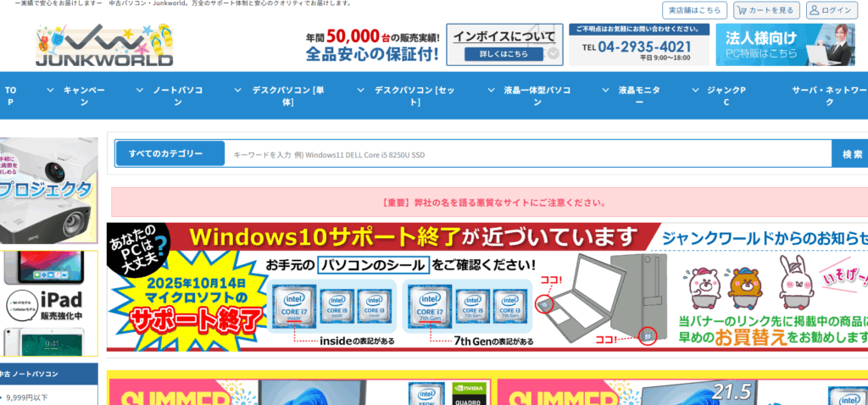Open 実店舗はこちら store link
Screen dimensions: 868x405
pyautogui.click(x=695, y=10)
